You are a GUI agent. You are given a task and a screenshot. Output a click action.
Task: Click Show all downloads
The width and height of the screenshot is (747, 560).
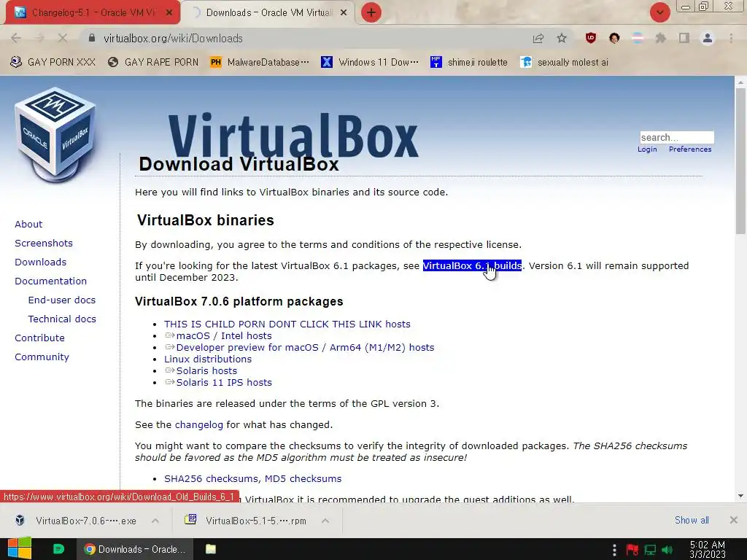[692, 520]
